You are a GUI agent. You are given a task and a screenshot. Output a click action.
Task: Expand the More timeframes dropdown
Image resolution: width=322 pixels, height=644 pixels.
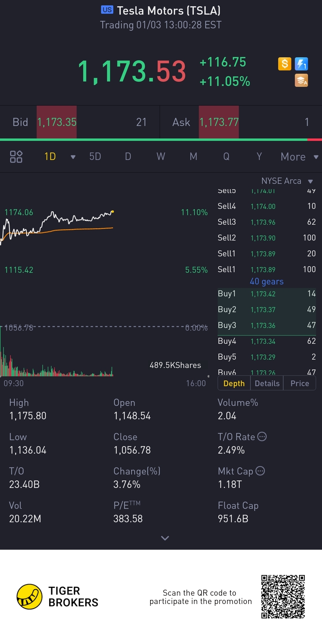tap(316, 157)
